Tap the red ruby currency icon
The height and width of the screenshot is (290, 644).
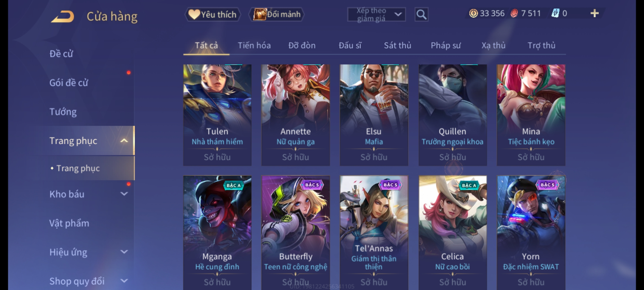(x=514, y=13)
